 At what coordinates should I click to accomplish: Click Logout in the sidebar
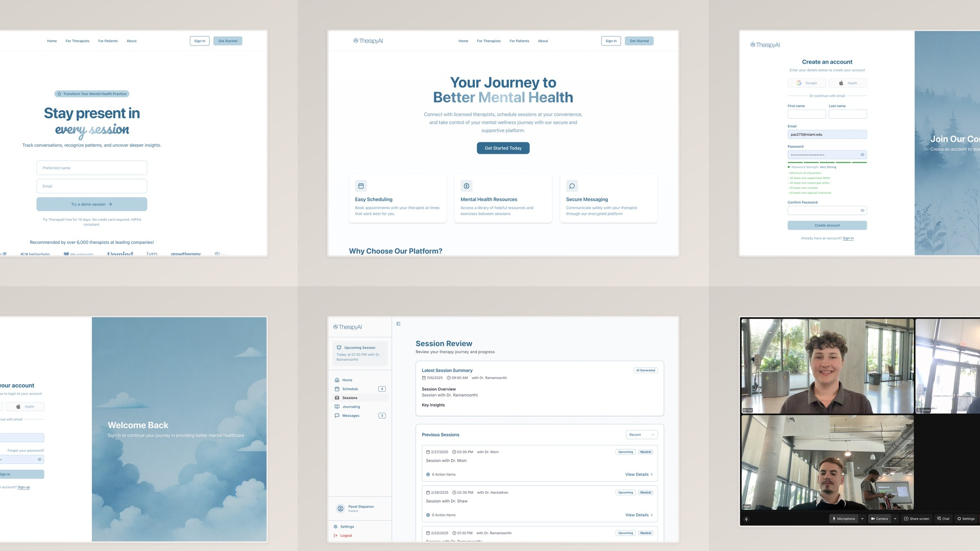pyautogui.click(x=346, y=535)
